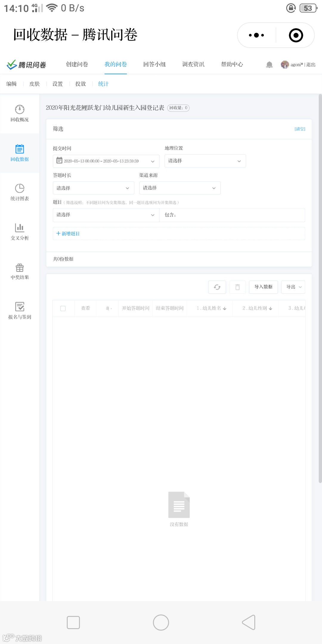The height and width of the screenshot is (644, 322).
Task: Tick the select-all checkbox in table header
Action: point(63,308)
